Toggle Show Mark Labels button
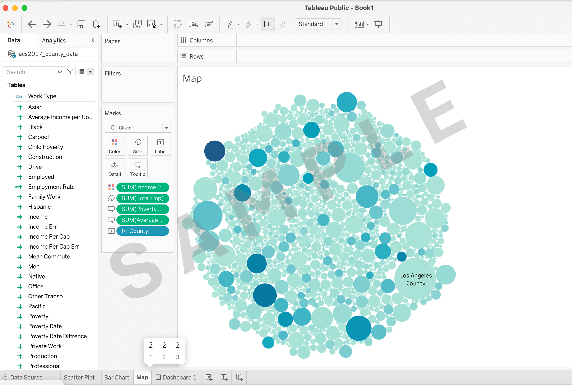The width and height of the screenshot is (572, 392). [268, 24]
